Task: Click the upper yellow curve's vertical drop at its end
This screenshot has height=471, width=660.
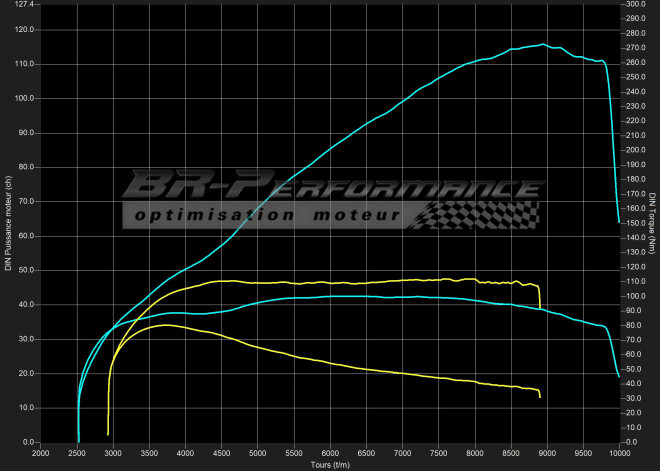Action: (539, 297)
